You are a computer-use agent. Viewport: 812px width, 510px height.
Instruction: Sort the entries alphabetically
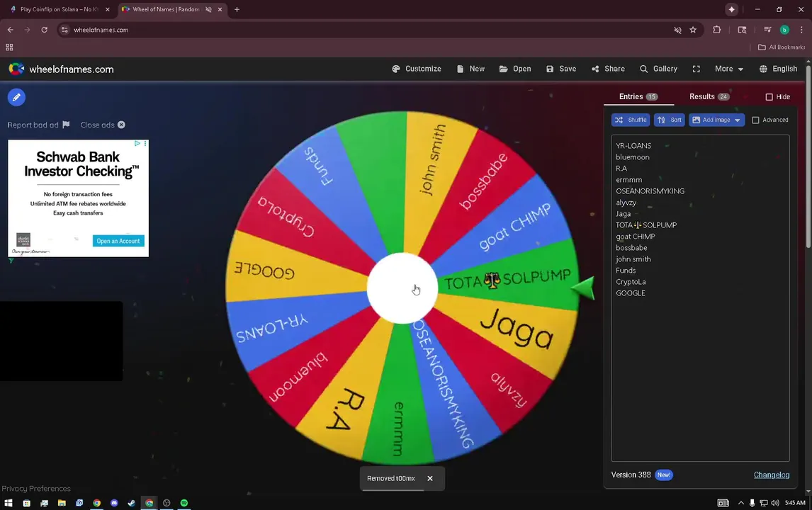670,120
